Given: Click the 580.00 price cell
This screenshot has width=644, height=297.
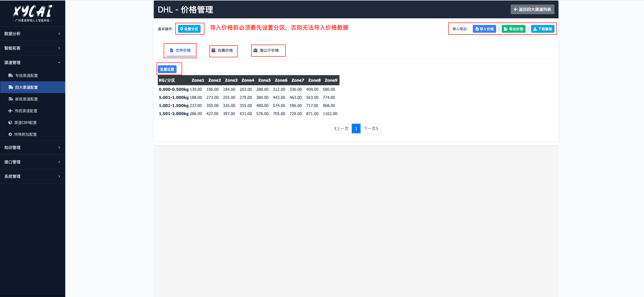Looking at the screenshot, I should click(329, 89).
